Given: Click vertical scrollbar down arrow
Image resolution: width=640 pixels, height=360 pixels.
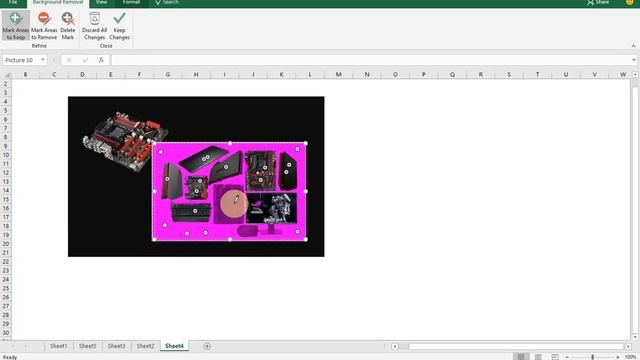Looking at the screenshot, I should (x=635, y=337).
